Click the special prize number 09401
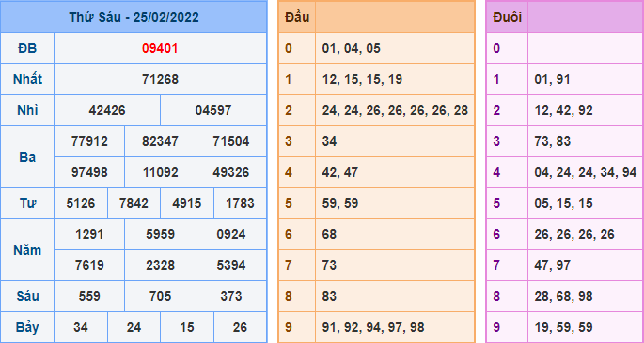This screenshot has width=644, height=343. [160, 49]
